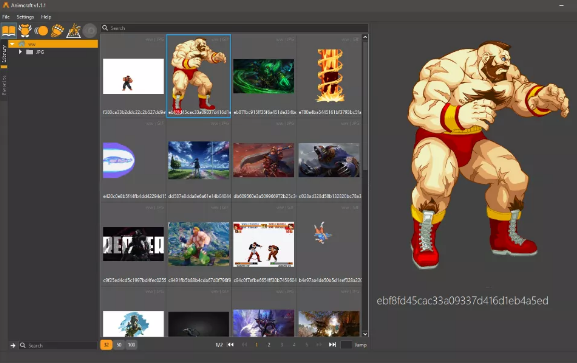
Task: Select the purple lightning creature thumbnail
Action: coord(263,323)
